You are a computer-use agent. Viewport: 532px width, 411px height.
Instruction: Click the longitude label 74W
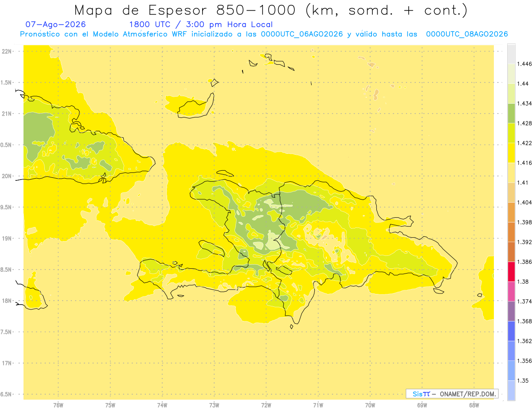[162, 405]
